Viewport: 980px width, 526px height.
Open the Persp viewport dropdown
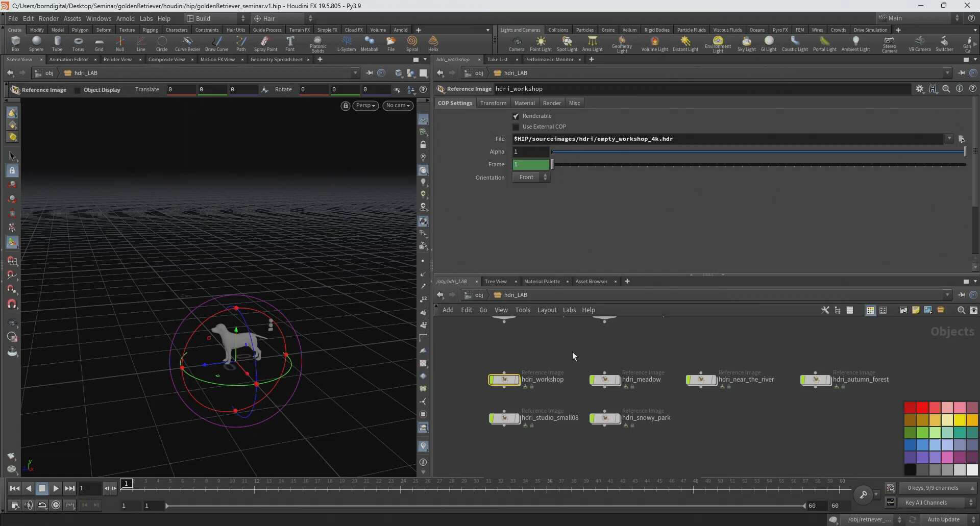[x=365, y=106]
